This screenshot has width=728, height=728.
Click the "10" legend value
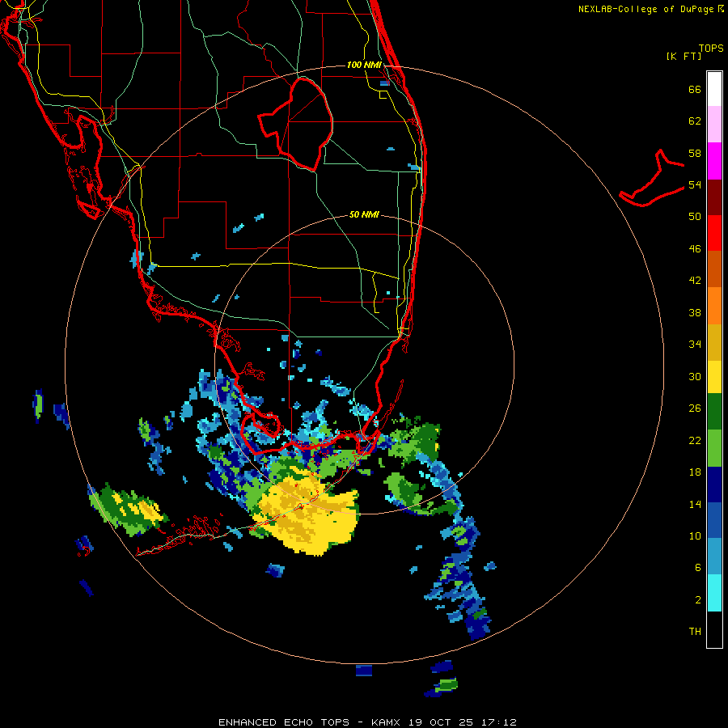coord(695,535)
